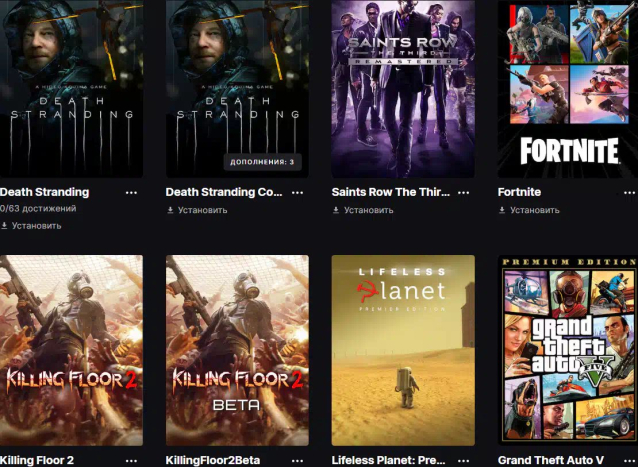Click 0/63 достижений achievements text
This screenshot has height=467, width=638.
click(38, 209)
